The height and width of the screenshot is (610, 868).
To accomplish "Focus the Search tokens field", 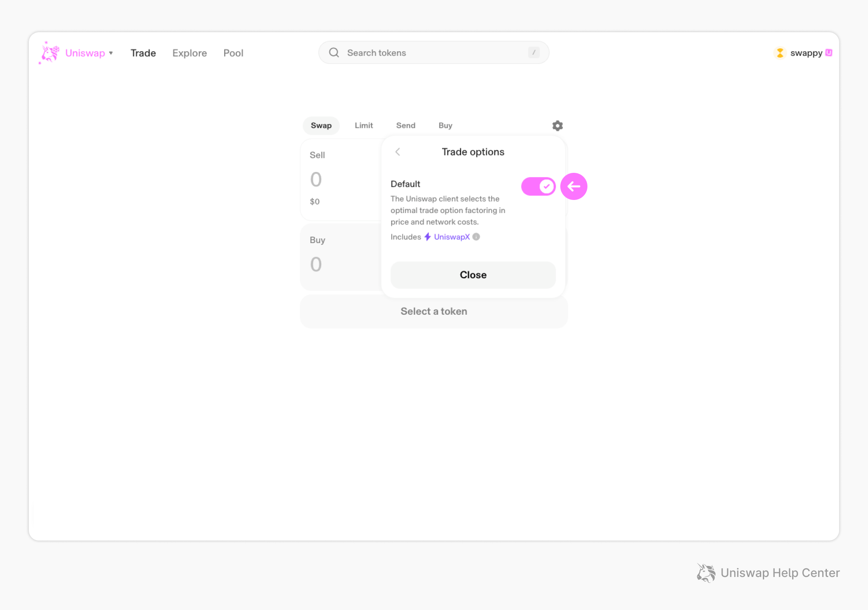I will point(434,53).
